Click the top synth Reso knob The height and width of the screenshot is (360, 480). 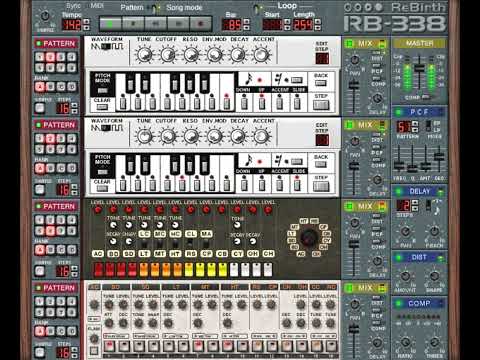point(191,54)
